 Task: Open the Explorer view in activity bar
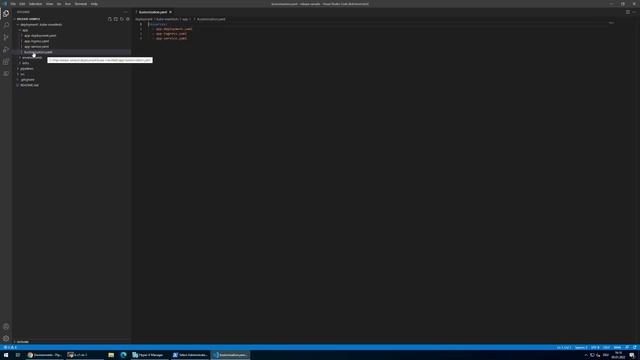(6, 13)
